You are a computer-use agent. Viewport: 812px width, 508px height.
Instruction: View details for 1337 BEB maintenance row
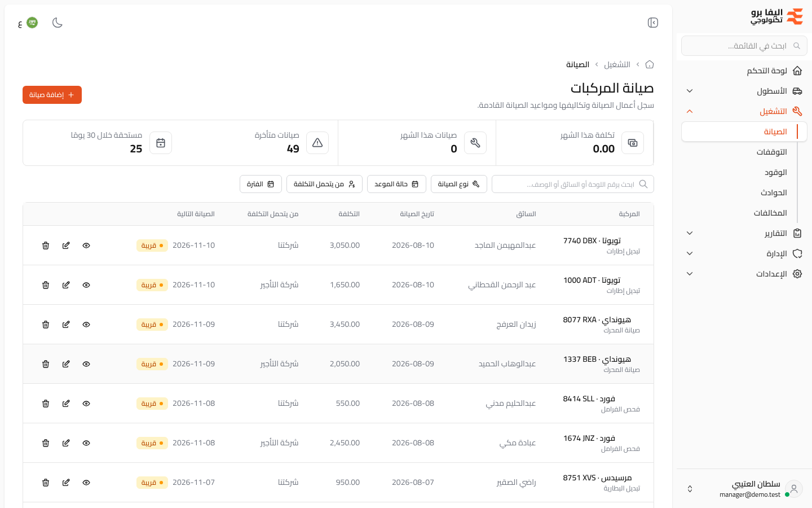tap(86, 364)
